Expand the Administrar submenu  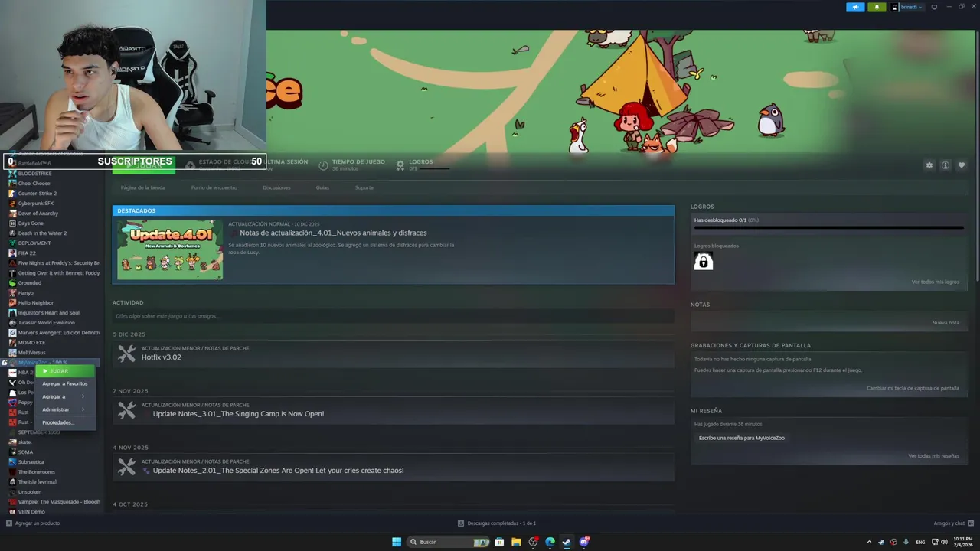click(65, 409)
